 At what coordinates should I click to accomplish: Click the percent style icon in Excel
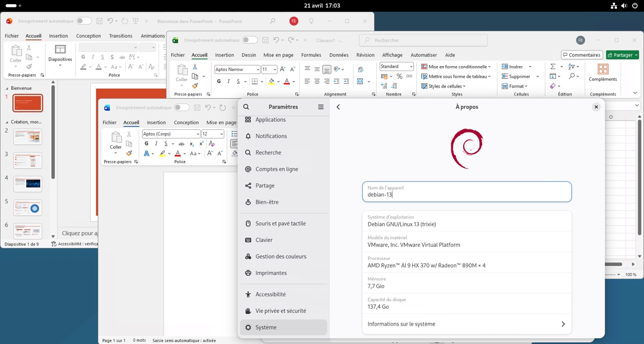pos(399,77)
